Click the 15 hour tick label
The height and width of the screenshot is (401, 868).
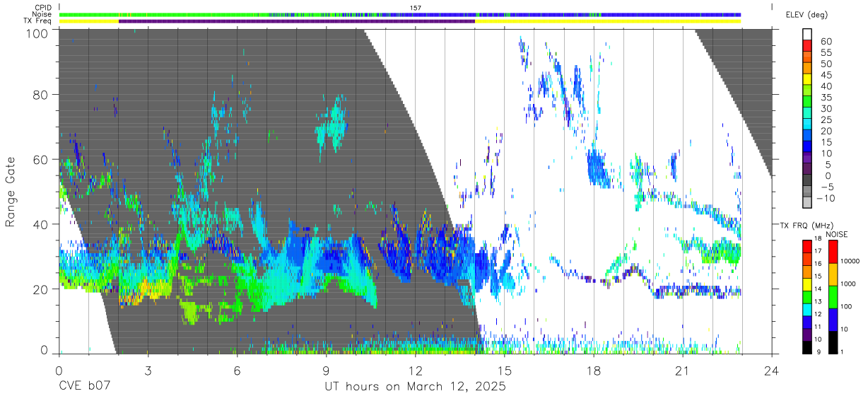505,371
